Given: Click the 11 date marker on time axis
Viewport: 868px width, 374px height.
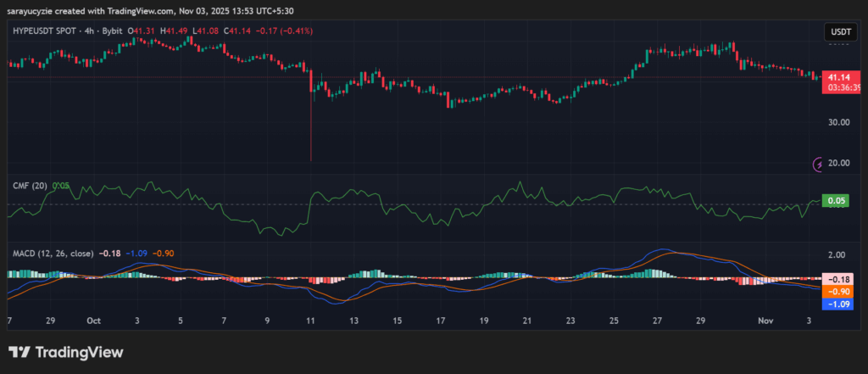Looking at the screenshot, I should pyautogui.click(x=311, y=321).
